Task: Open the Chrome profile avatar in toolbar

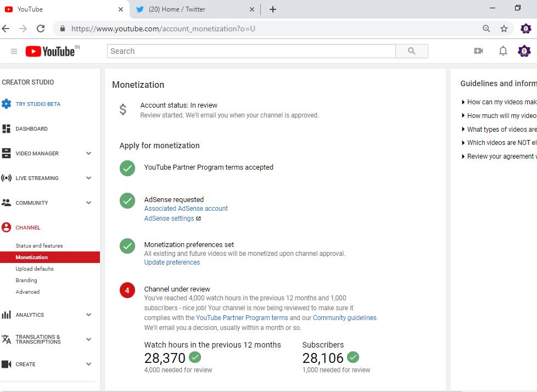Action: [525, 29]
